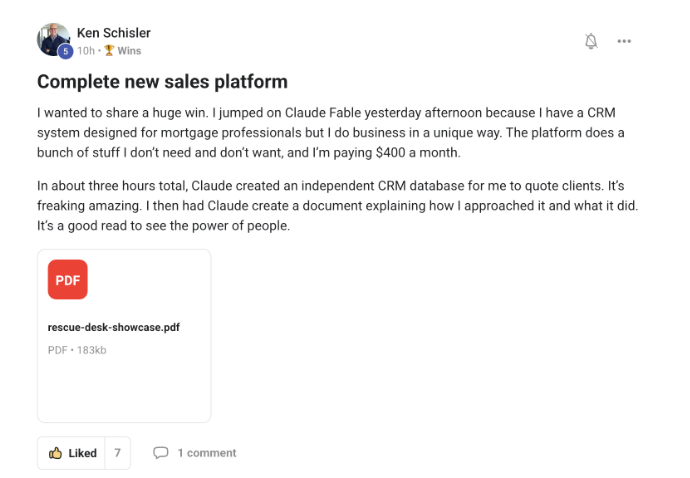The image size is (690, 478).
Task: Open Ken Schisler's profile name link
Action: (x=114, y=33)
